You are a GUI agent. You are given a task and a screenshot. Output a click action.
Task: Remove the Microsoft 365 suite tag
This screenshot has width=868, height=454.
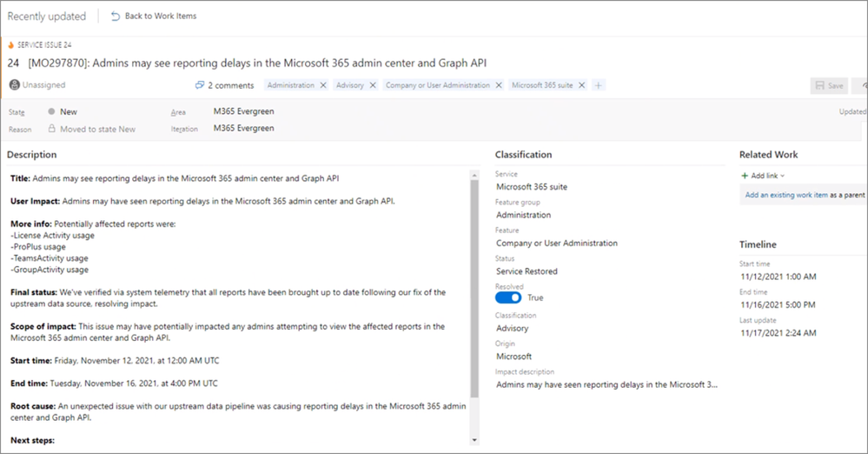pos(582,85)
